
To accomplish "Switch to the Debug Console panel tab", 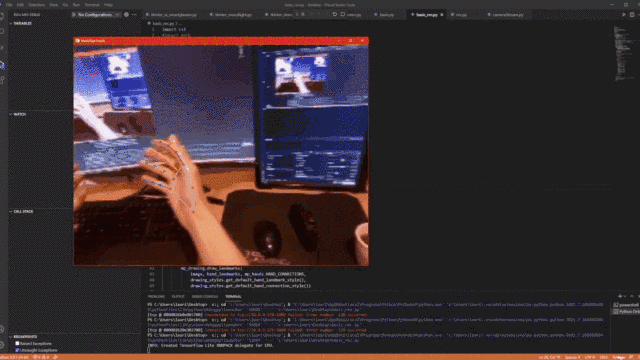I will pyautogui.click(x=205, y=297).
